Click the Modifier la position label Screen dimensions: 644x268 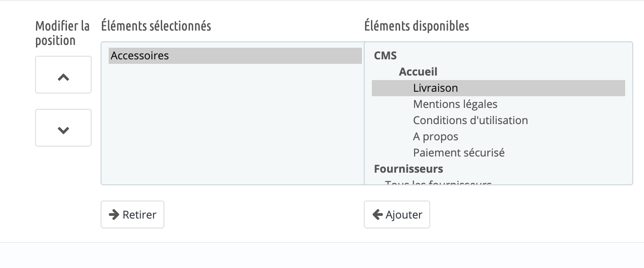62,33
